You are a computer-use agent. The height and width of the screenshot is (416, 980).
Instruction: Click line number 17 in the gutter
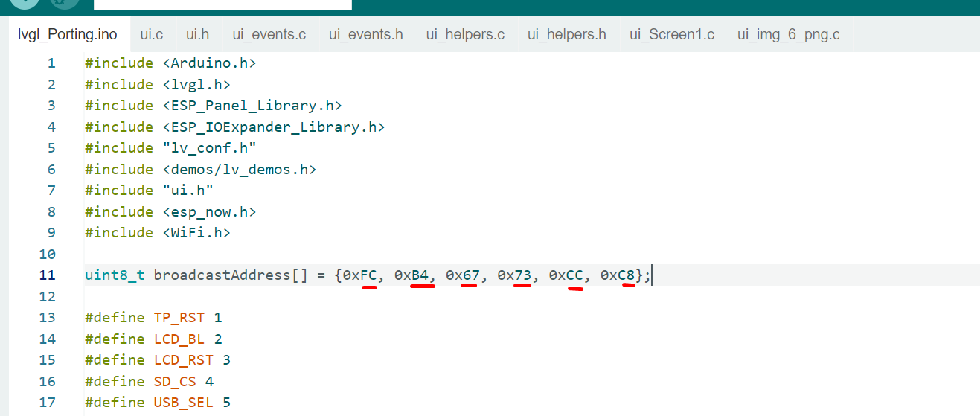click(47, 403)
